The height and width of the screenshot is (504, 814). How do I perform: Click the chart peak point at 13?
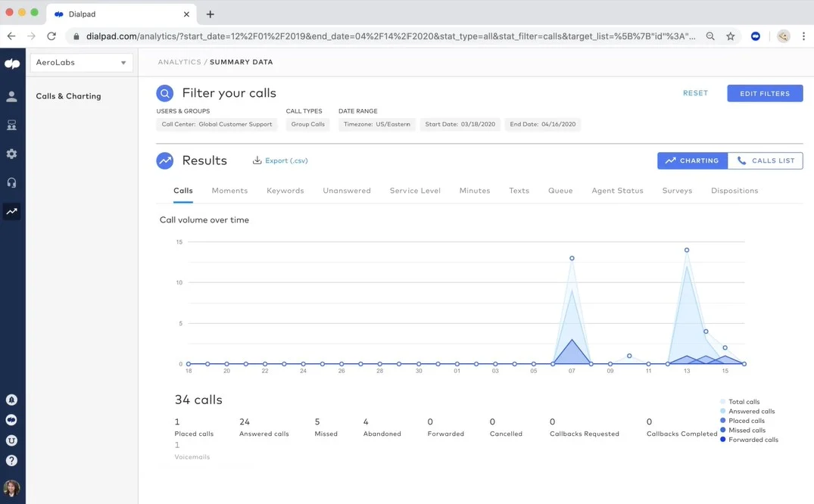tap(687, 250)
